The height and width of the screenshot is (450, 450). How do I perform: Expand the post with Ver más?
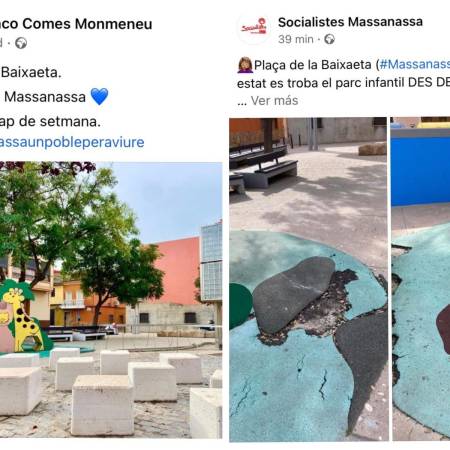point(274,101)
